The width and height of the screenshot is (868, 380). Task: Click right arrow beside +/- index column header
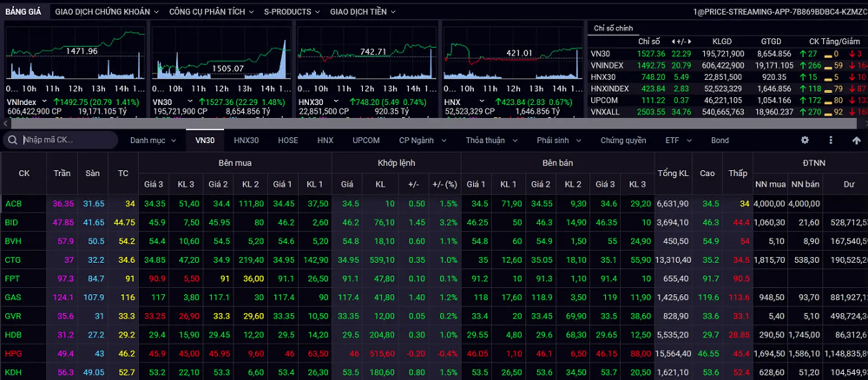click(689, 42)
